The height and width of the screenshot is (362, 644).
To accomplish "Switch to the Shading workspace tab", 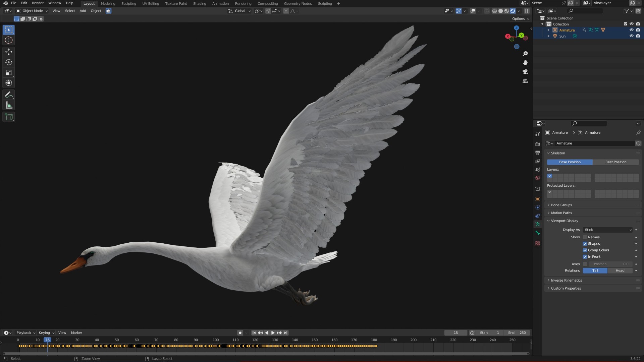I will tap(200, 3).
